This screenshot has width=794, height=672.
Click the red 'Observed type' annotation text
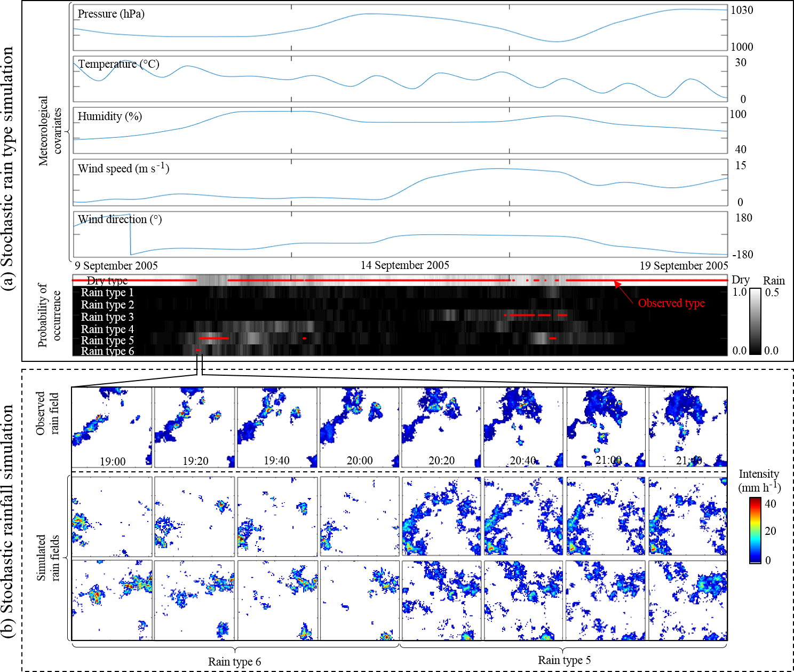tap(671, 303)
